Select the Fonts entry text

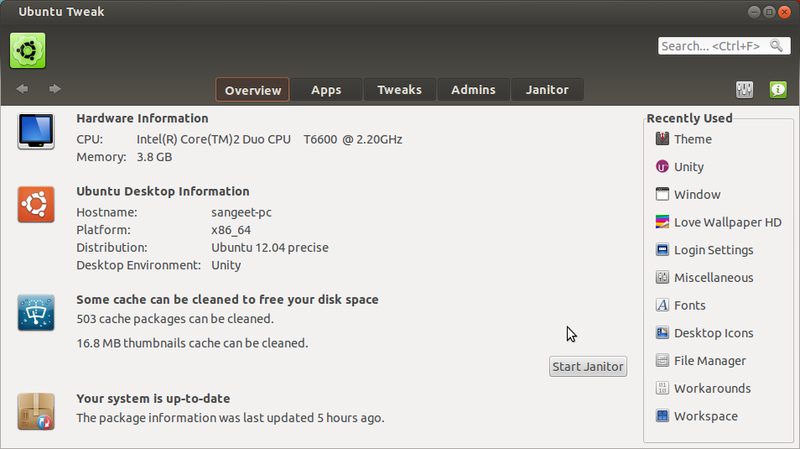(x=689, y=305)
